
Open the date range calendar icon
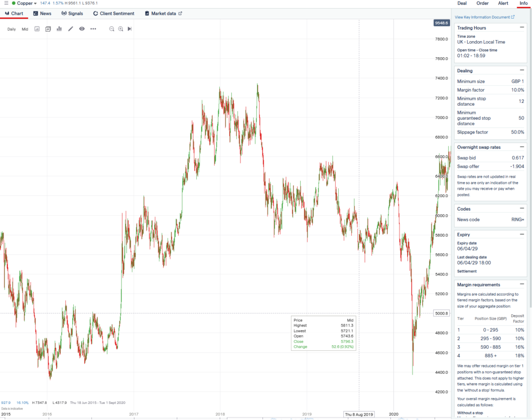click(37, 29)
